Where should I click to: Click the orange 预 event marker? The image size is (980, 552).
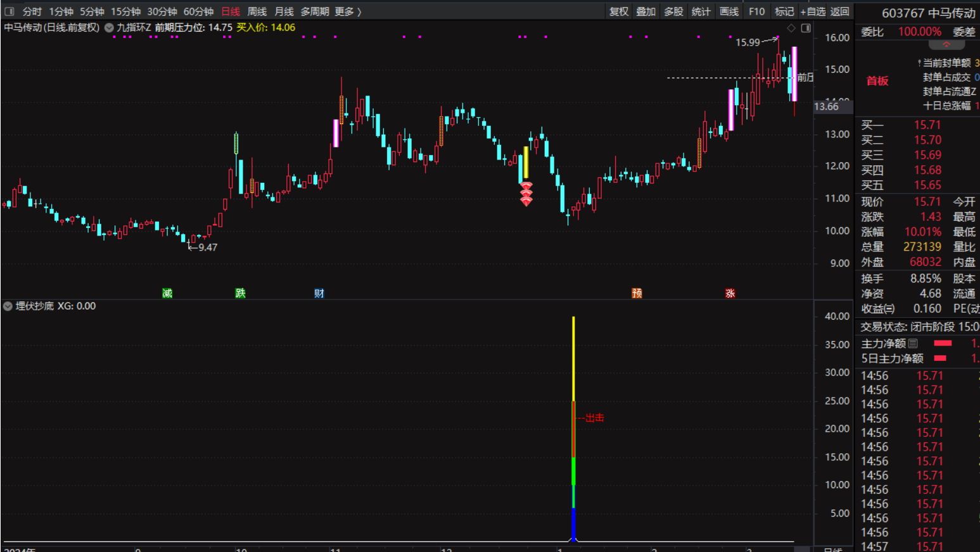click(637, 293)
